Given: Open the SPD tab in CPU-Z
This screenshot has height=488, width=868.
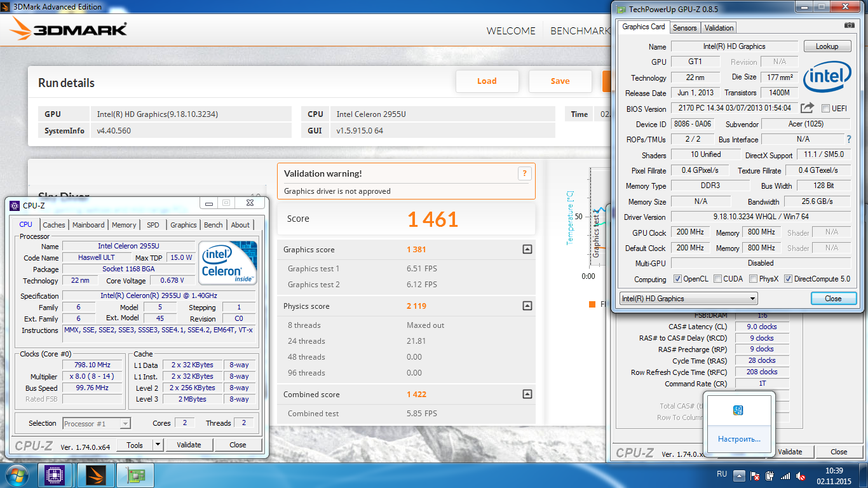Looking at the screenshot, I should [153, 225].
